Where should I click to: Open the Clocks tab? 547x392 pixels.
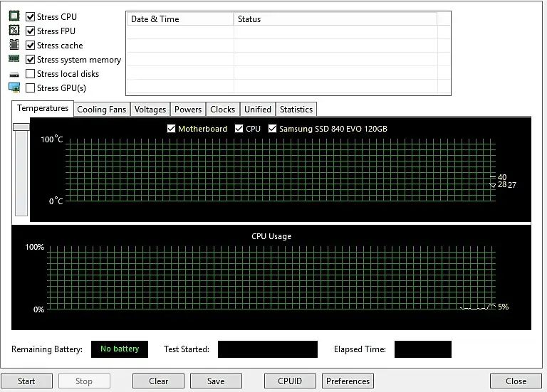click(222, 110)
